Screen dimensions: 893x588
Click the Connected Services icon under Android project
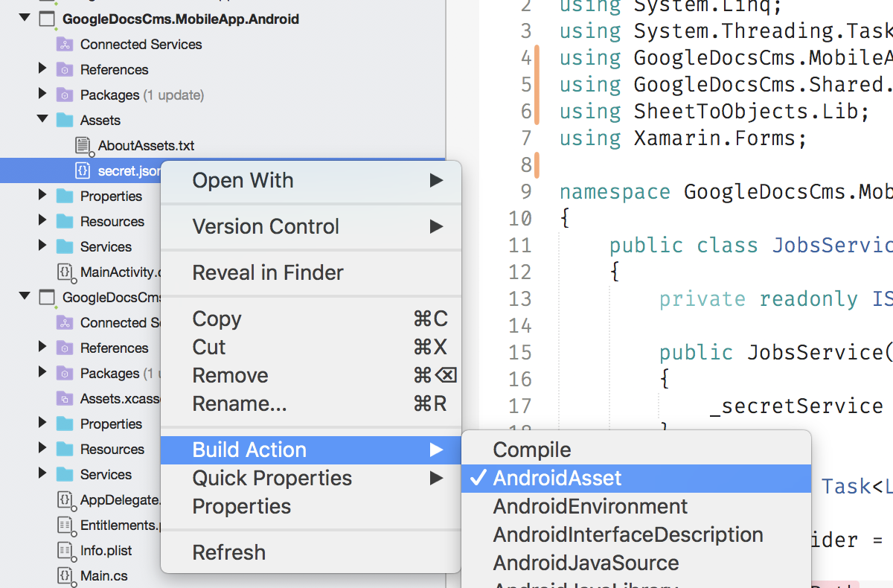[65, 45]
